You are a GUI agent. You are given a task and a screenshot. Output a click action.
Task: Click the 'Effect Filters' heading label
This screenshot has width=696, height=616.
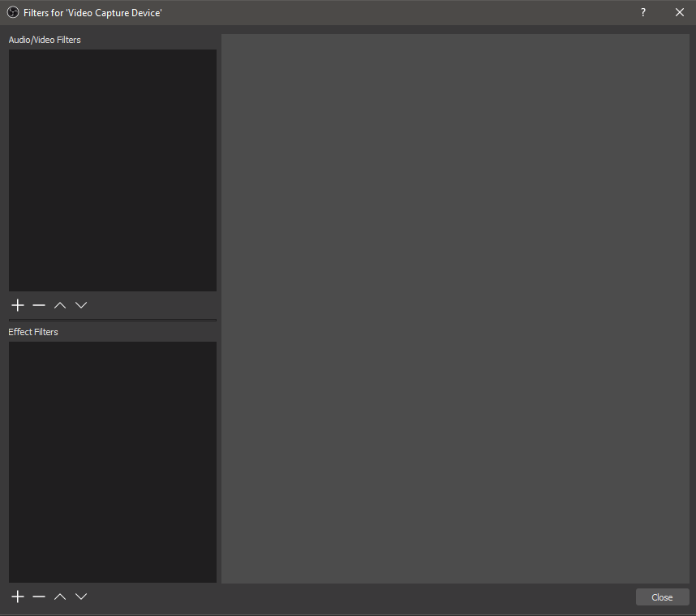(33, 332)
